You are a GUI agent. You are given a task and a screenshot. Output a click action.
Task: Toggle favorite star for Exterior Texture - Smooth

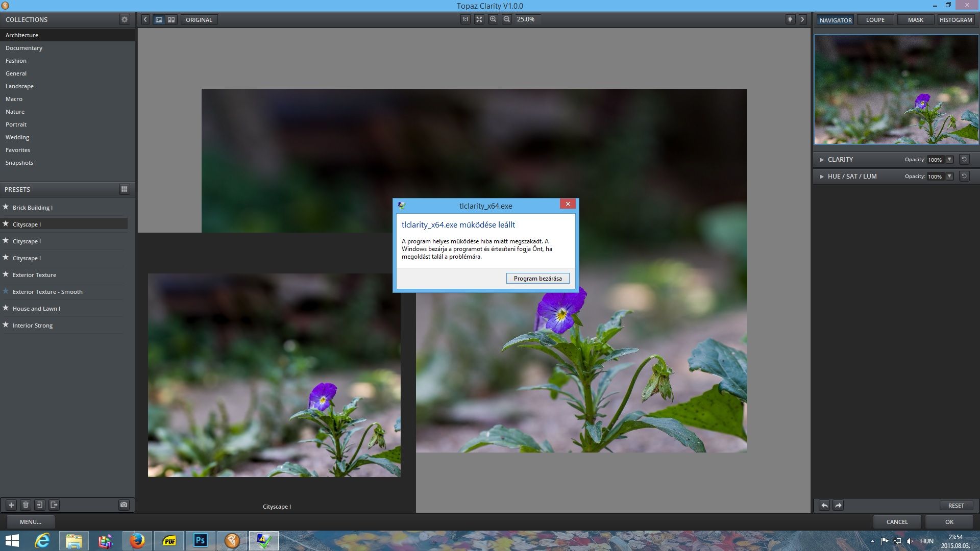point(6,291)
